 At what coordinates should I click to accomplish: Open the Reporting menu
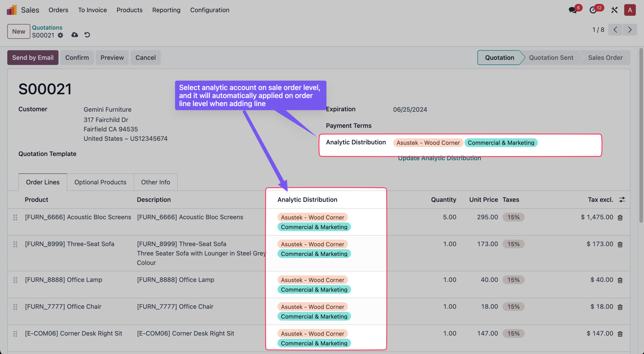pyautogui.click(x=166, y=10)
